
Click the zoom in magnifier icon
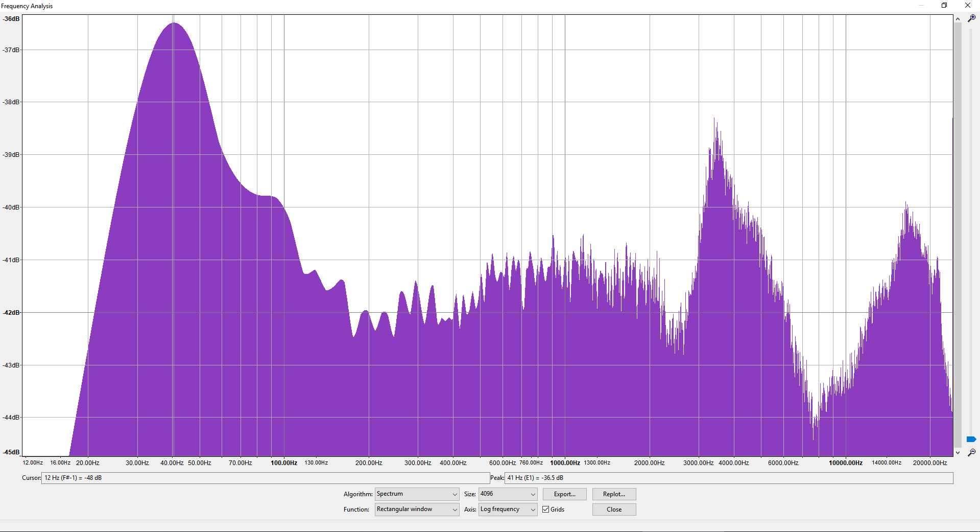click(971, 18)
